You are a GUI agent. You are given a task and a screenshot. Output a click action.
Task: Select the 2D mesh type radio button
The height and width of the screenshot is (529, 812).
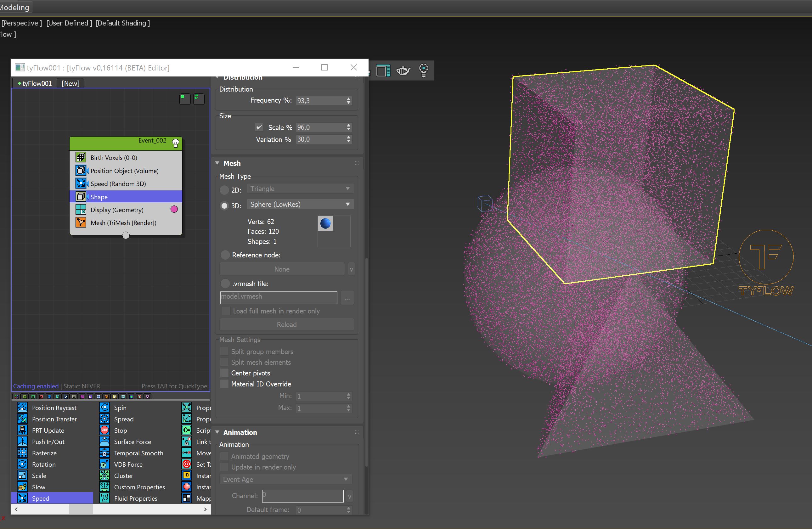point(224,190)
